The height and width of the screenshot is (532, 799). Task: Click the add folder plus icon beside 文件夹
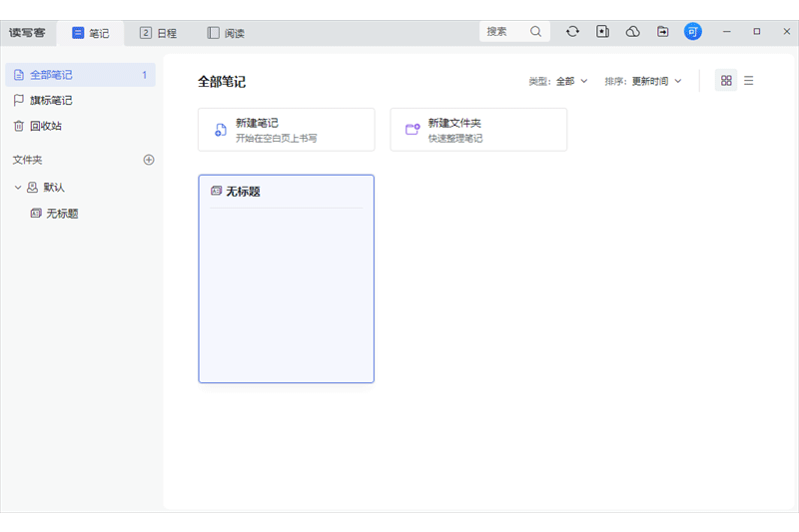click(x=149, y=160)
